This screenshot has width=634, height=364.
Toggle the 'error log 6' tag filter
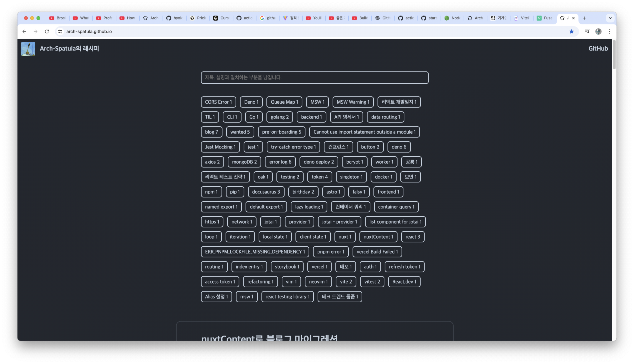[280, 162]
